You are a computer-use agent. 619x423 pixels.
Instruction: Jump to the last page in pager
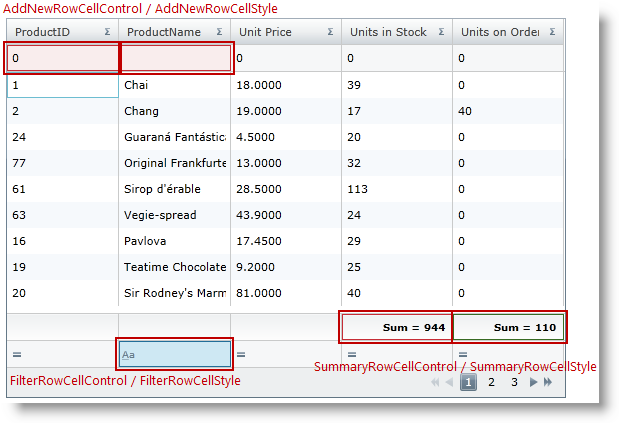pyautogui.click(x=548, y=382)
